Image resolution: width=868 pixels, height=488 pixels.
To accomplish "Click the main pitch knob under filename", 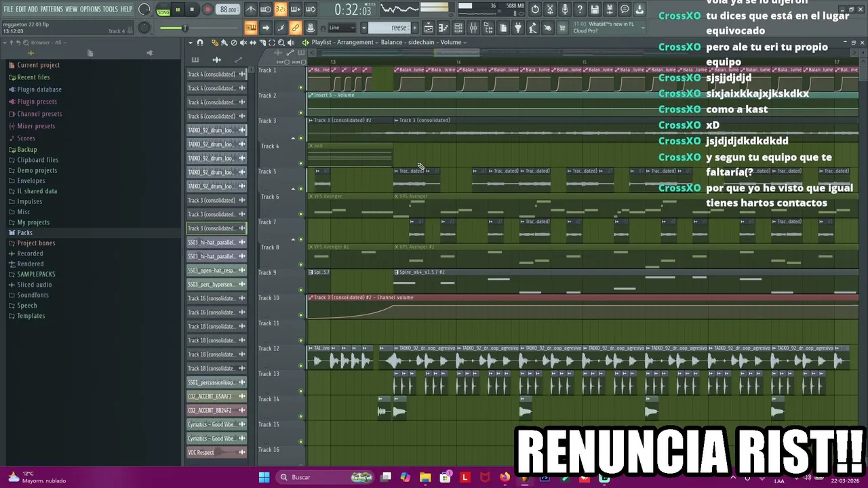I will (x=144, y=27).
